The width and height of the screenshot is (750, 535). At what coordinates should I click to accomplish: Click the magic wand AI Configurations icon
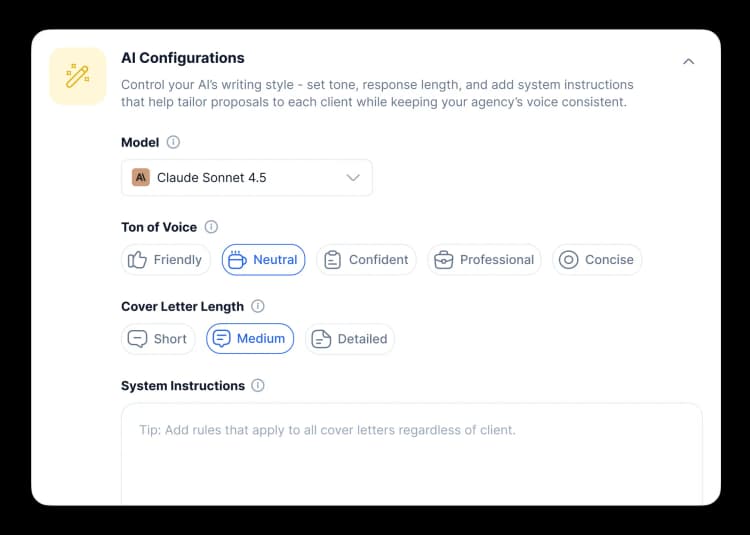(x=78, y=76)
